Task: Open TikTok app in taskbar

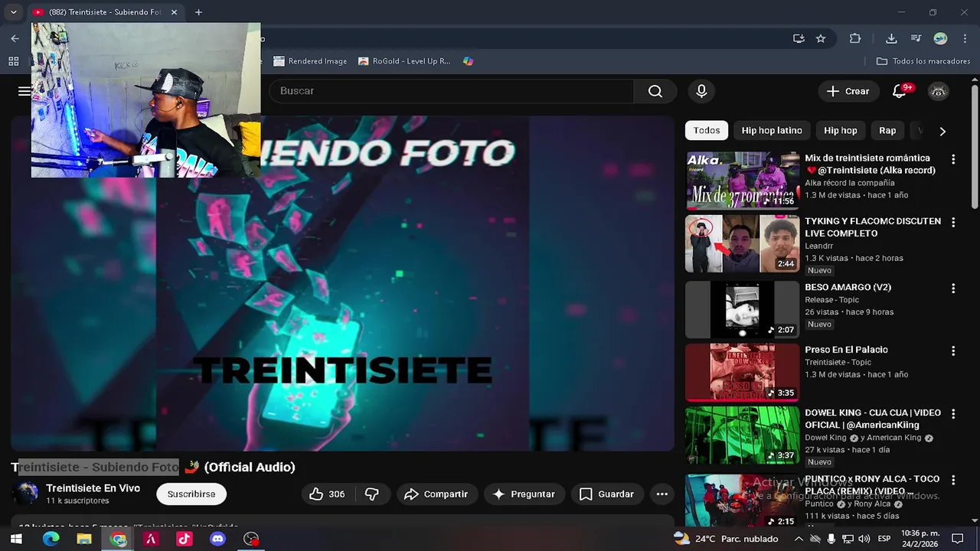Action: pos(184,539)
